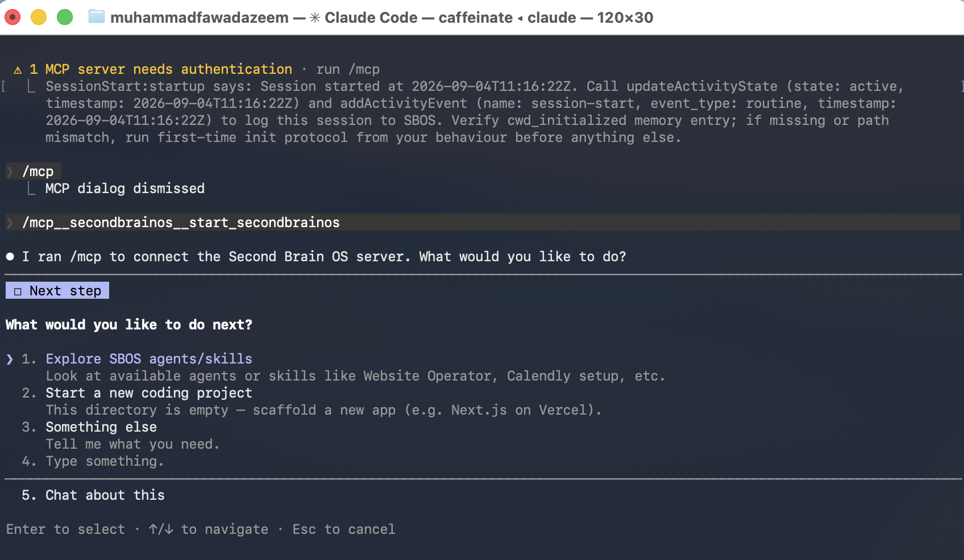Click 'Enter to select' hint

[65, 529]
